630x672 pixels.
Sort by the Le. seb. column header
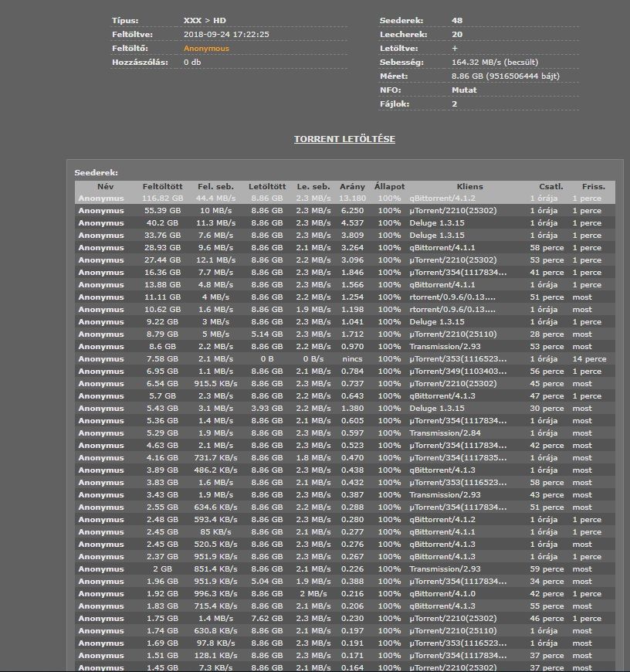tap(313, 186)
